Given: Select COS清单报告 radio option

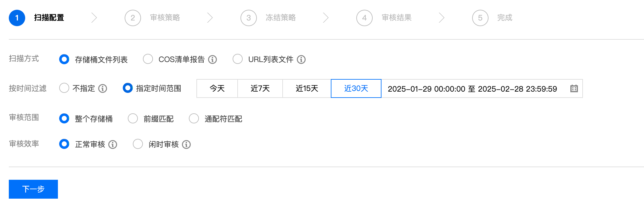Looking at the screenshot, I should coord(148,59).
